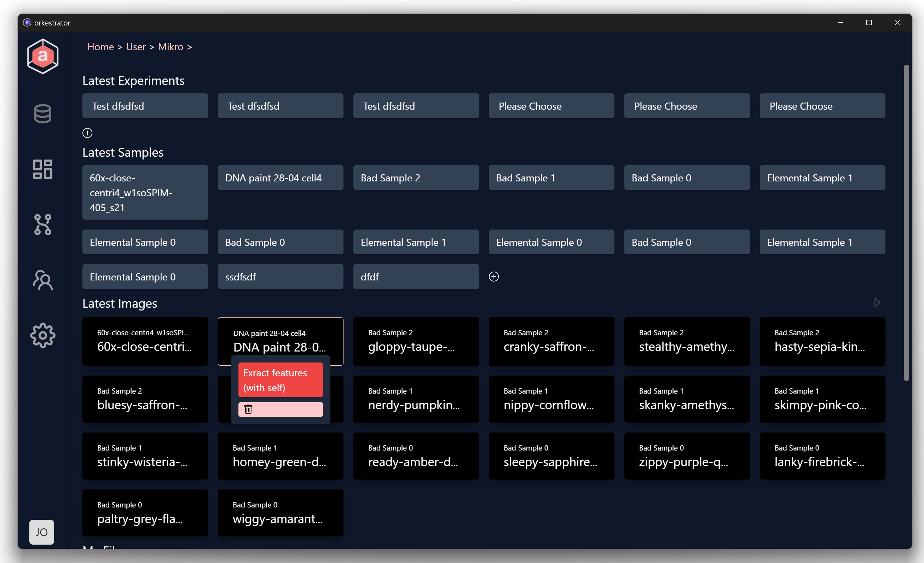This screenshot has width=924, height=563.
Task: Open DNA paint 28-04 cell4 sample card
Action: tap(280, 178)
